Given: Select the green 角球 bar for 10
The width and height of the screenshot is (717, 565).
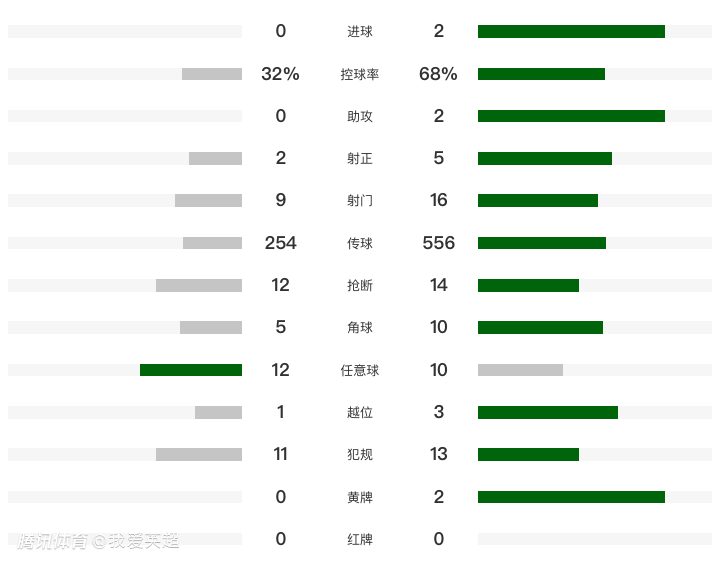Looking at the screenshot, I should pyautogui.click(x=540, y=327).
